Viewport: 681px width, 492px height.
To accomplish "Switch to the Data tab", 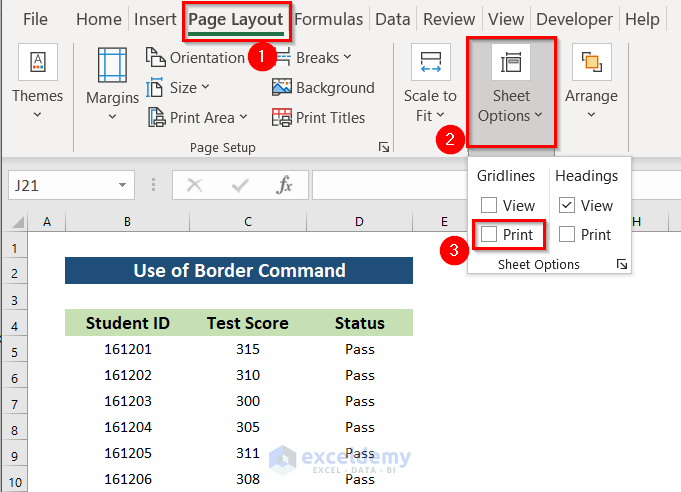I will tap(393, 20).
